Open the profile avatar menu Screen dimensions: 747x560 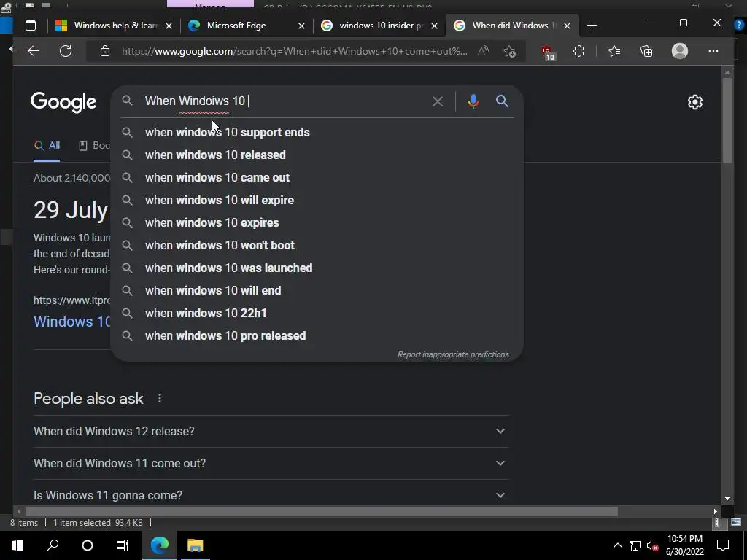point(680,51)
